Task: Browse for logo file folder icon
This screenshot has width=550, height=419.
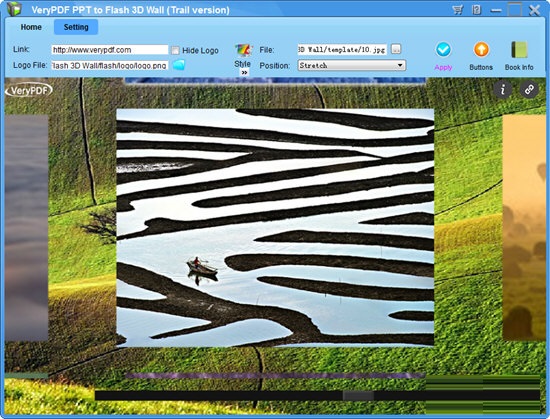Action: tap(179, 65)
